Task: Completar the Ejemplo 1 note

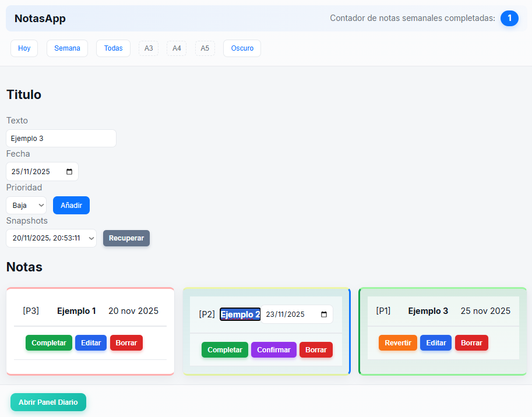Action: [48, 342]
